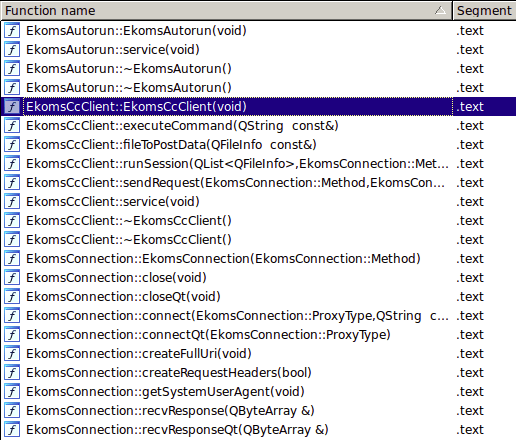Select EkomsConnection::createRequestHeaders(bool) row
The height and width of the screenshot is (440, 516).
[x=258, y=373]
